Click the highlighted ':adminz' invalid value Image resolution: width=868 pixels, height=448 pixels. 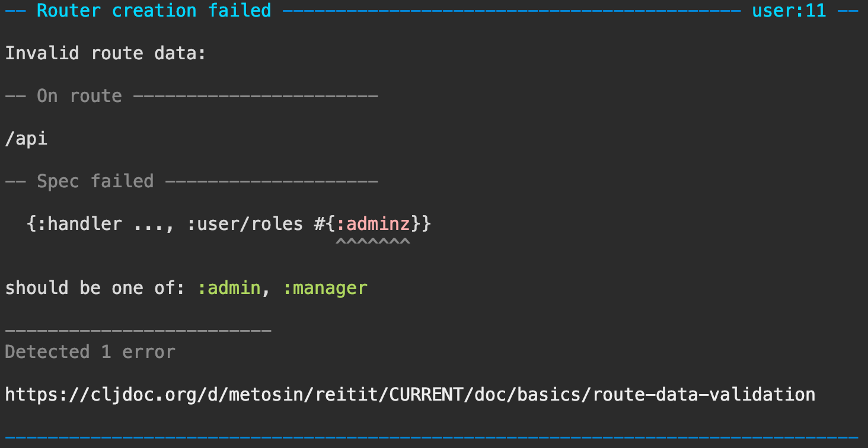point(373,224)
